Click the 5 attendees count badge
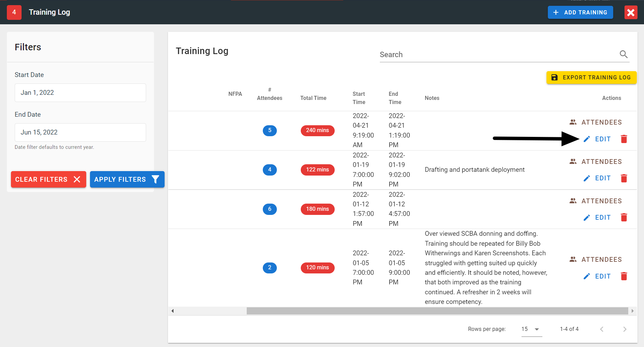This screenshot has height=347, width=644. pyautogui.click(x=270, y=130)
